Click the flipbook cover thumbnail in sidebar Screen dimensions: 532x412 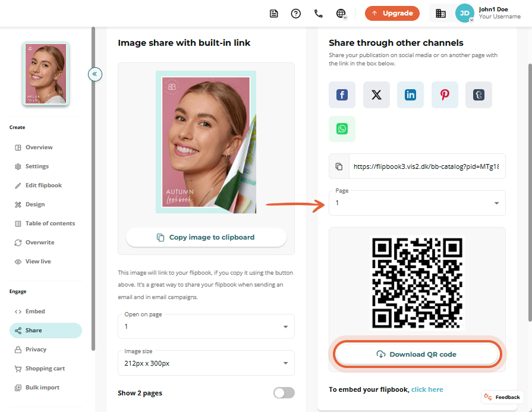46,74
